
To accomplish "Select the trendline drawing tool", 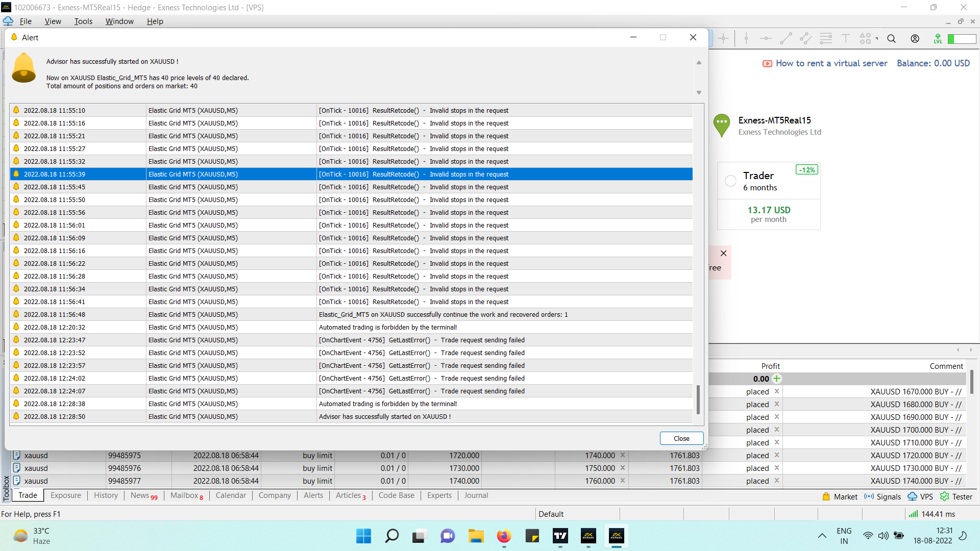I will coord(786,39).
